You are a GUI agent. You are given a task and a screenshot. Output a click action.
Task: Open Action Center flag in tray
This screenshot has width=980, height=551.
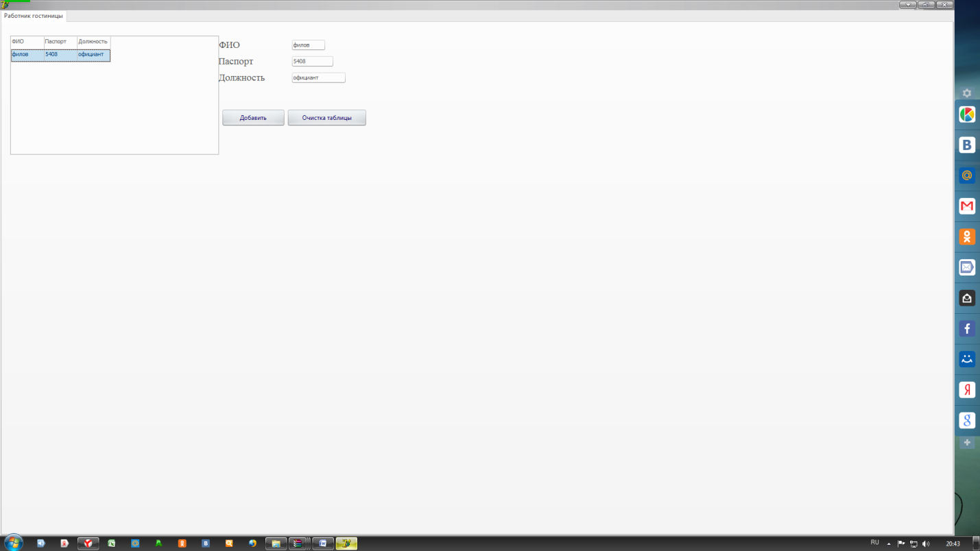pos(901,543)
